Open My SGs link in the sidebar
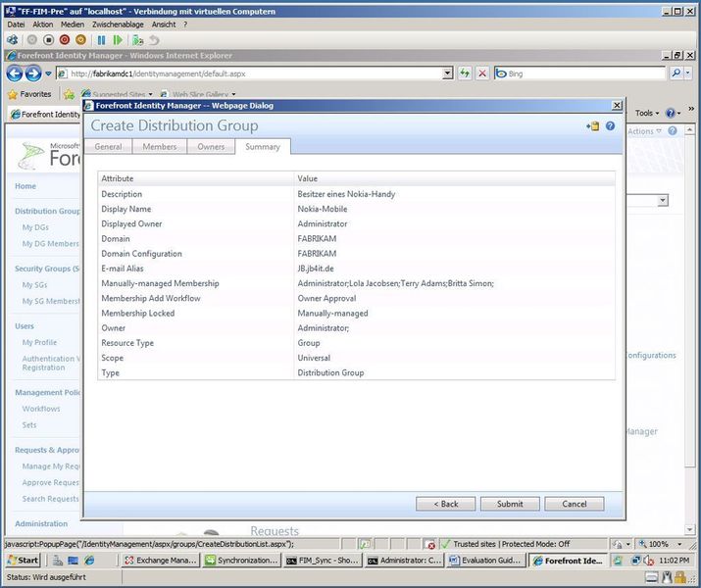Viewport: 701px width, 588px height. coord(34,285)
